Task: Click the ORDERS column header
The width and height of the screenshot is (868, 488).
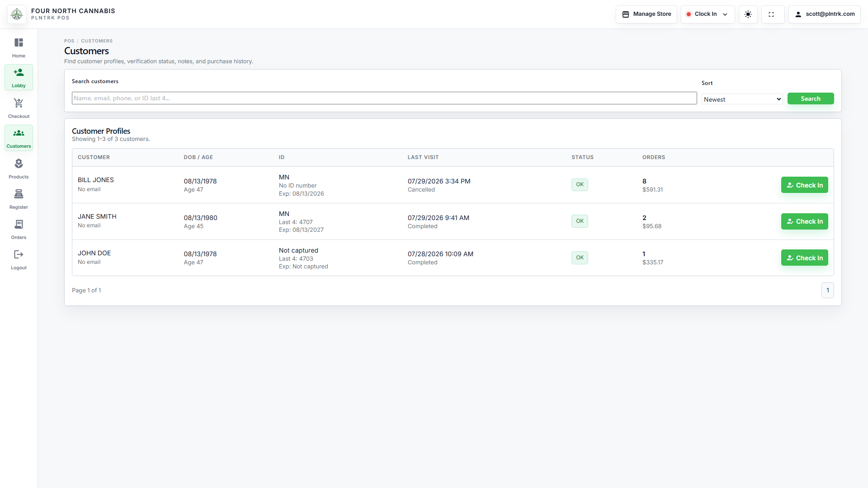Action: point(654,157)
